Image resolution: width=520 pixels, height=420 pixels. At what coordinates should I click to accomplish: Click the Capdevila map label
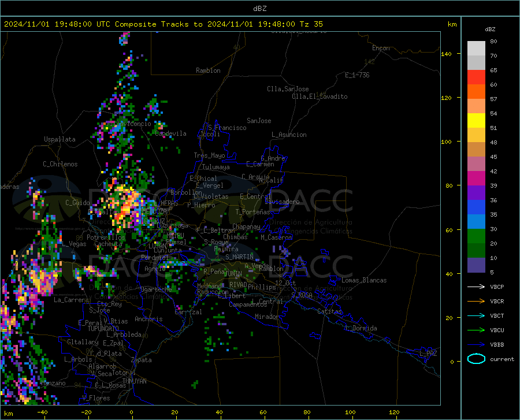click(171, 133)
